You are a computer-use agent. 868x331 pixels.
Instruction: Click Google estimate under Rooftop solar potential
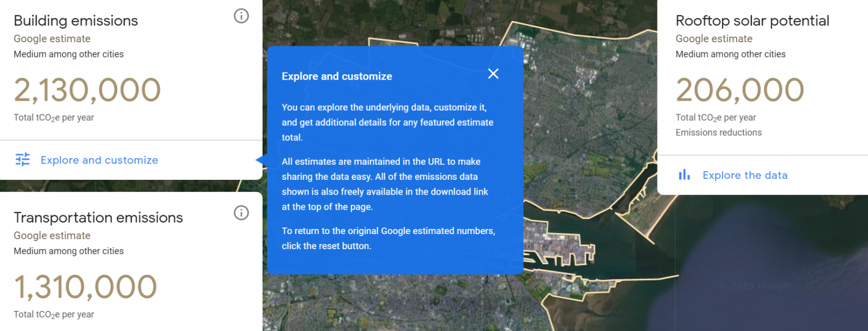(714, 39)
